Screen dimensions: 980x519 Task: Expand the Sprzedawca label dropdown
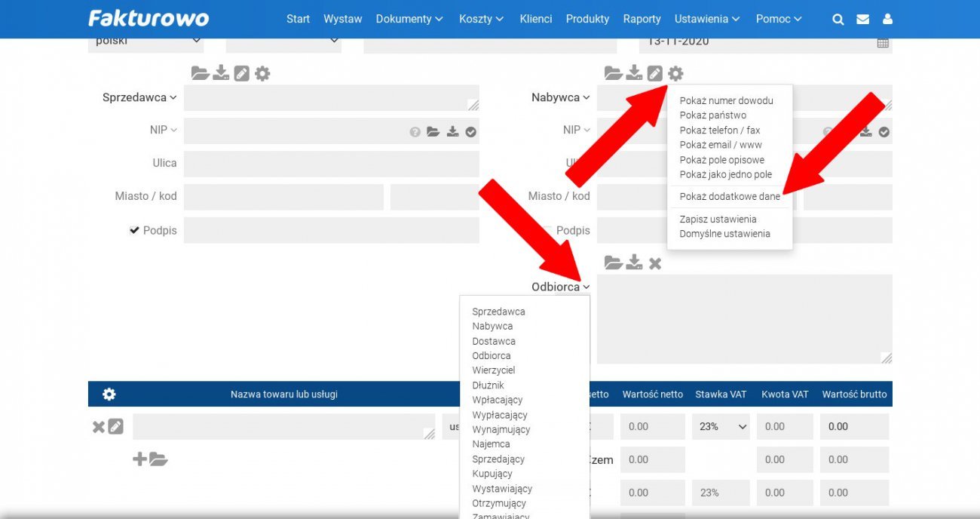click(139, 97)
